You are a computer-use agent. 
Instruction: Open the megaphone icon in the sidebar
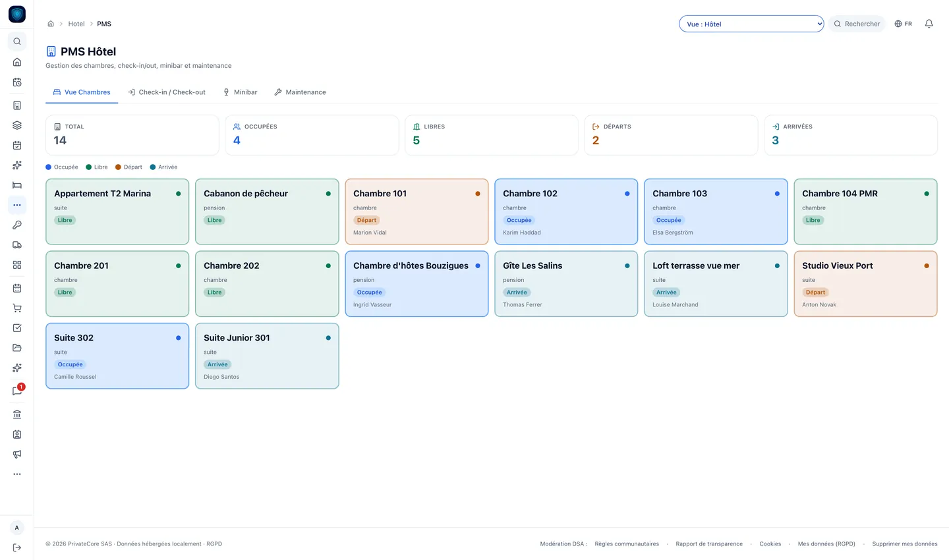17,454
